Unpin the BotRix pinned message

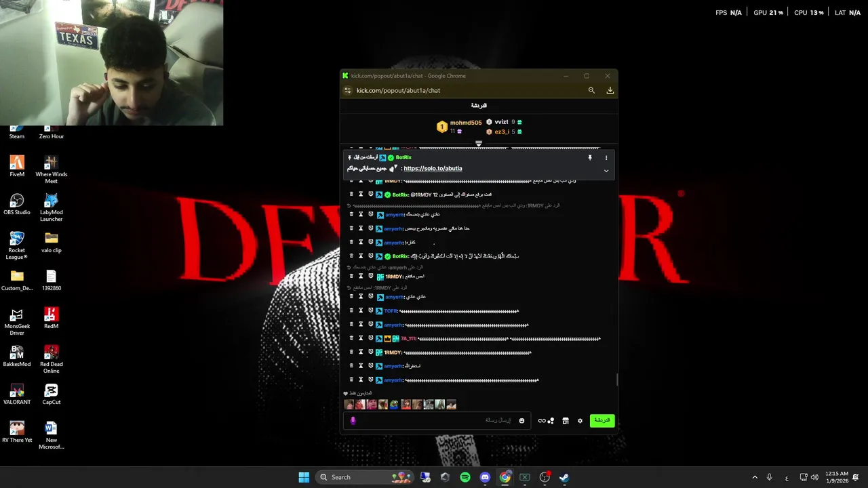click(x=590, y=157)
